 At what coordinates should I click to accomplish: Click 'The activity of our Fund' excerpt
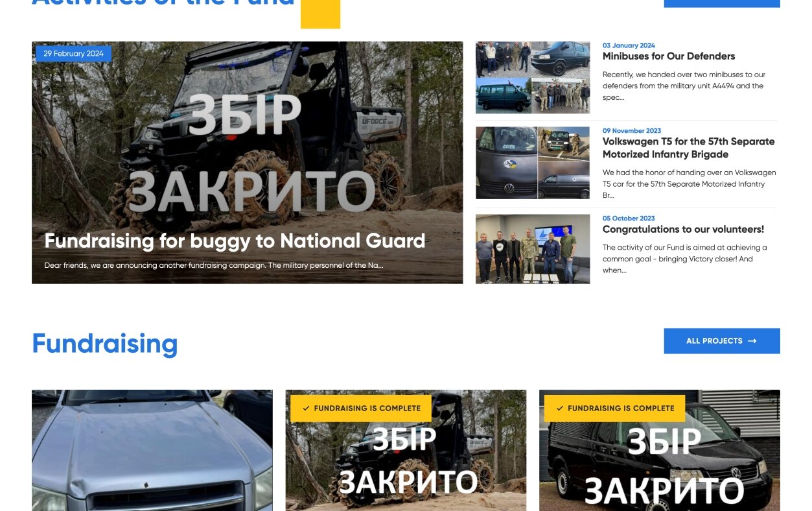684,259
